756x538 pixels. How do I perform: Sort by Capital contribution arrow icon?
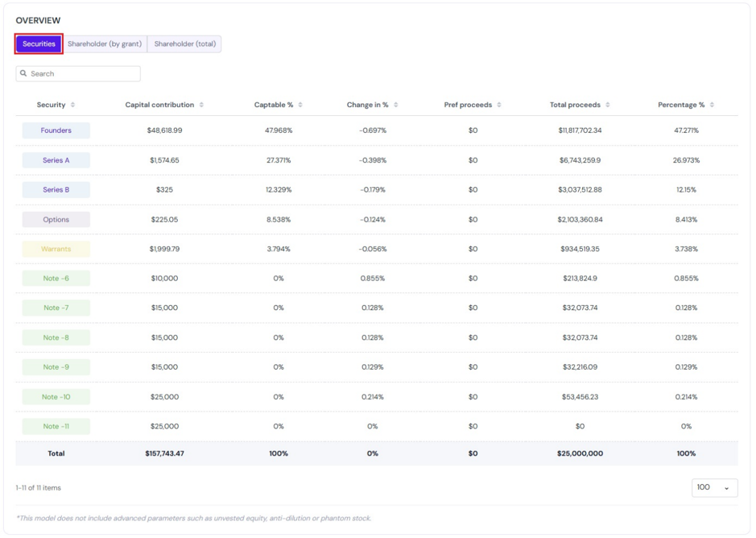coord(201,105)
